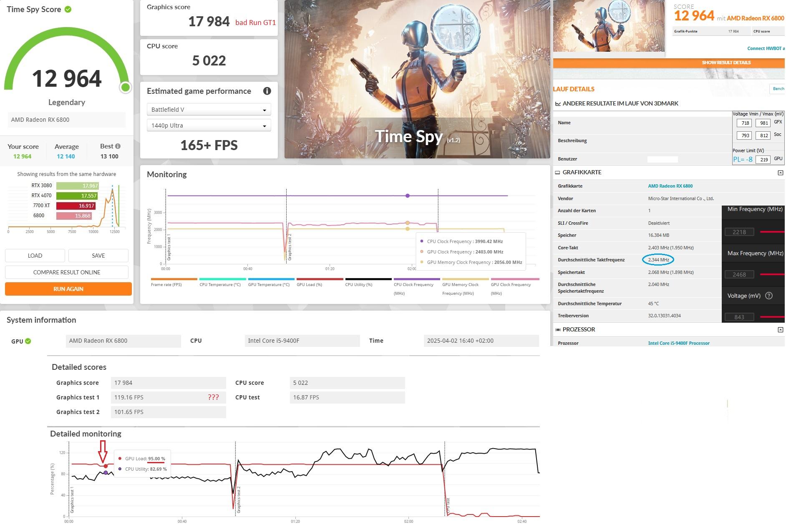
Task: Toggle GPU Load (%) legend series
Action: (x=320, y=283)
